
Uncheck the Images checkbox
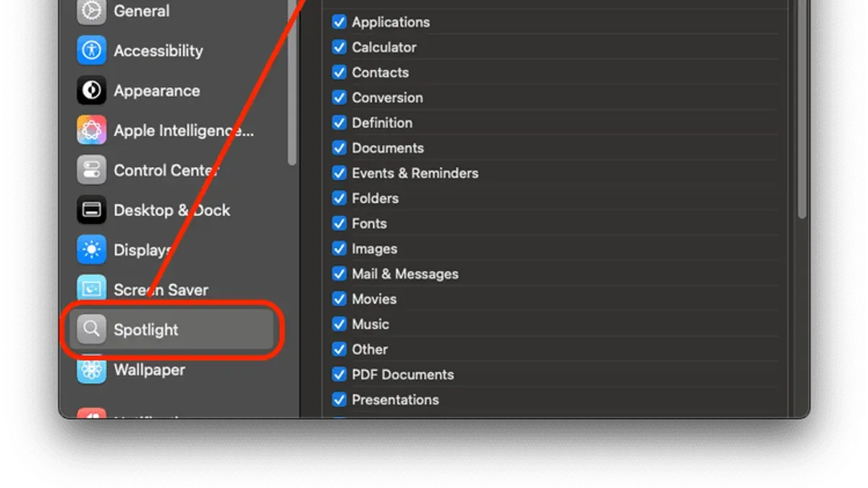[x=339, y=249]
